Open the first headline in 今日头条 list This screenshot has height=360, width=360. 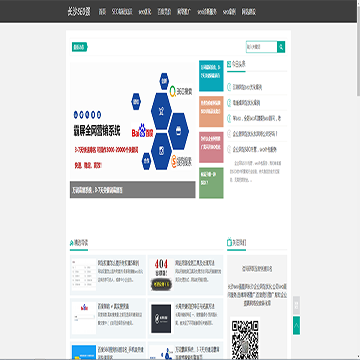coord(247,87)
